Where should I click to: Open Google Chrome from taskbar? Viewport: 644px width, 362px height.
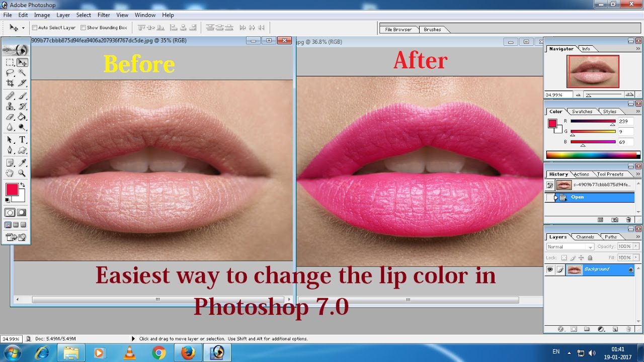click(x=159, y=353)
